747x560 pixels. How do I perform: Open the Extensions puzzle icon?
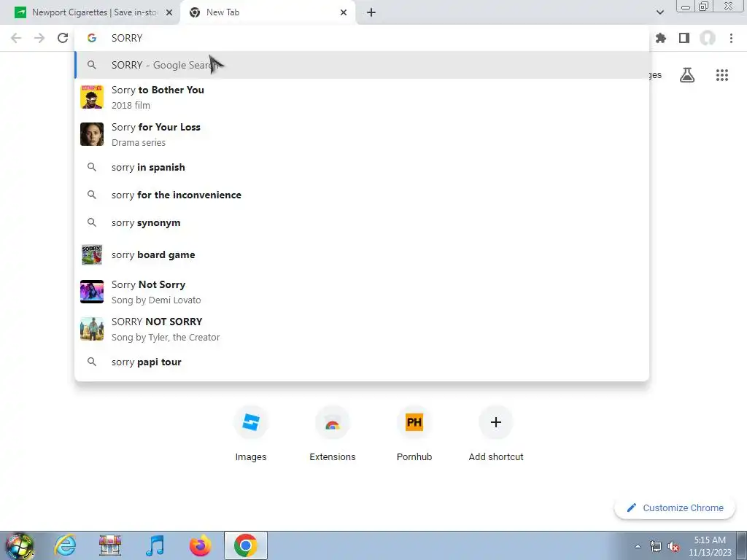tap(661, 38)
